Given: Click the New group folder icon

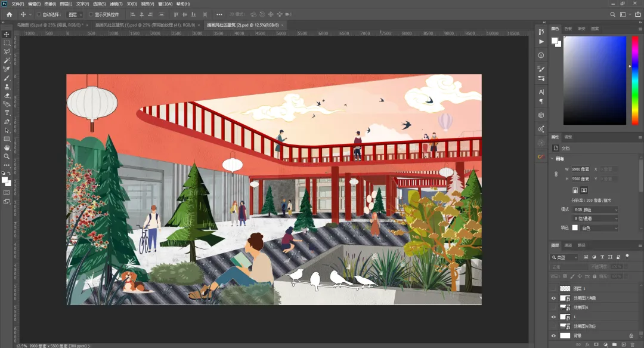Looking at the screenshot, I should click(x=614, y=344).
